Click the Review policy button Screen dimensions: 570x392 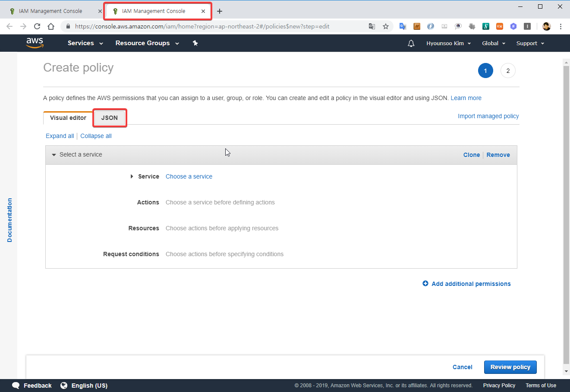(510, 367)
